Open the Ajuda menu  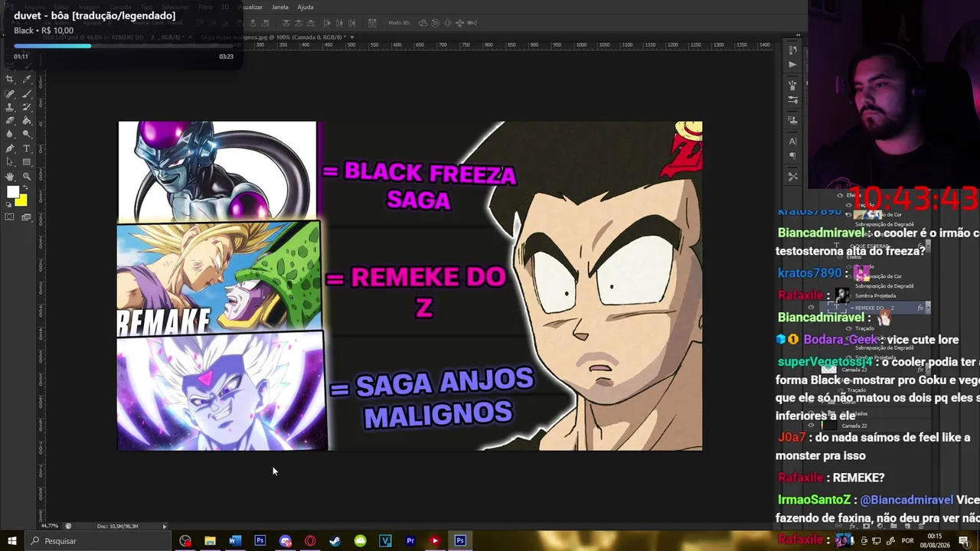(305, 7)
